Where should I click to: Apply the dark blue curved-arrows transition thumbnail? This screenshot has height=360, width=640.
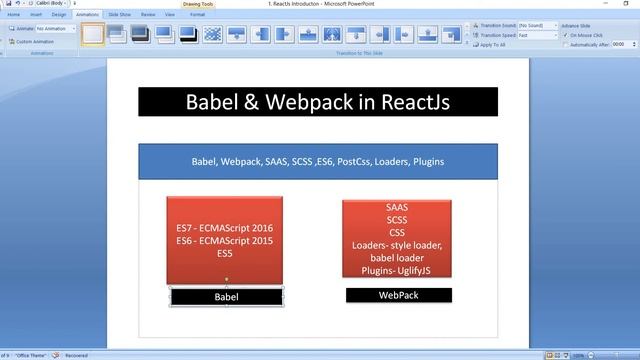coord(332,34)
